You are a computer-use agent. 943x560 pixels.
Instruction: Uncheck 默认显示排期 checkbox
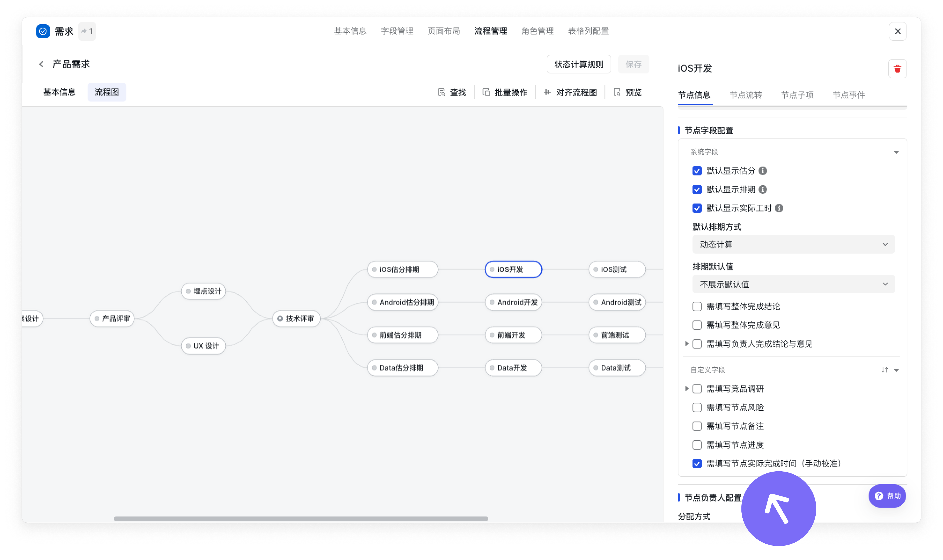point(697,189)
